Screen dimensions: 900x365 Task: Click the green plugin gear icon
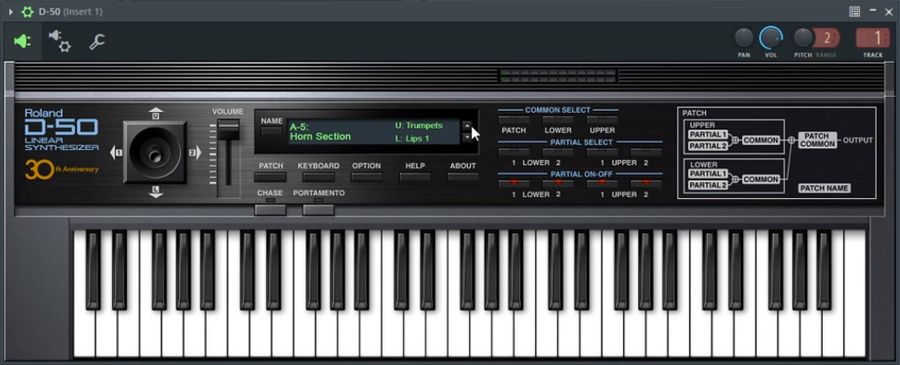[27, 11]
